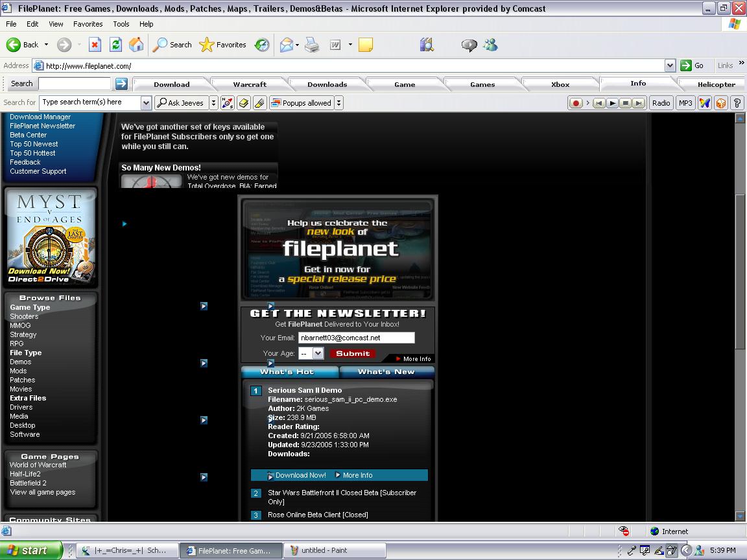Click the Play media button
The image size is (747, 560).
[613, 103]
